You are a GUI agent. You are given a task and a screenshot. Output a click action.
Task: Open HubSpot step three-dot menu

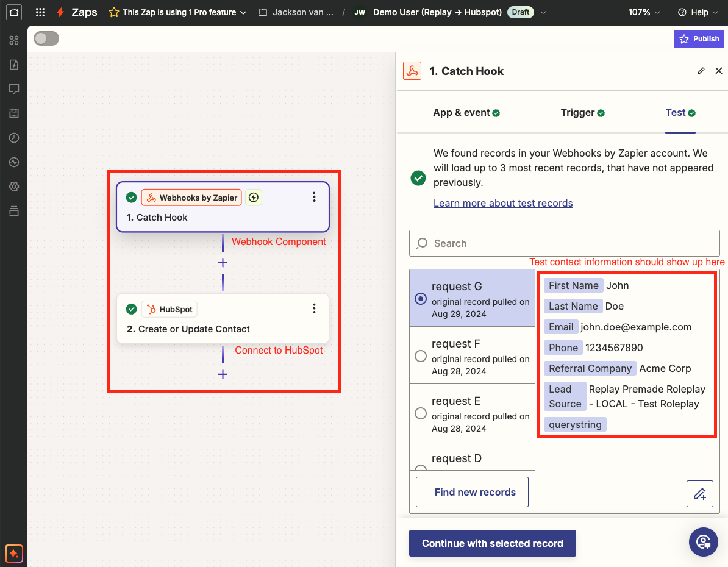coord(315,308)
